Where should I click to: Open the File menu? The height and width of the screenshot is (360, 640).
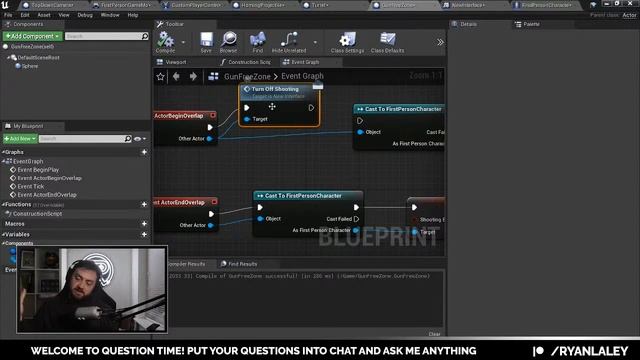coord(8,15)
